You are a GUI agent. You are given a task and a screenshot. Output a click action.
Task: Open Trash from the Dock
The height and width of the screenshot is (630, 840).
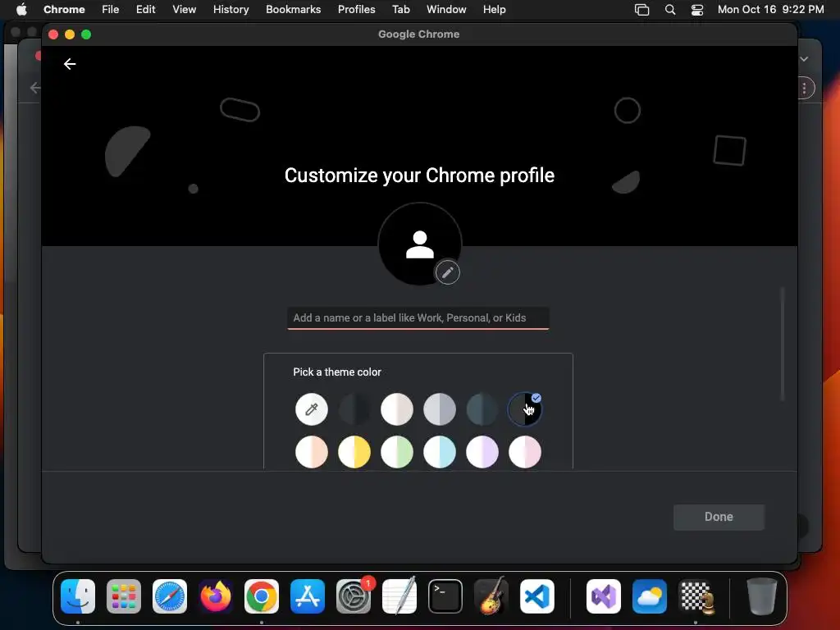pos(761,596)
